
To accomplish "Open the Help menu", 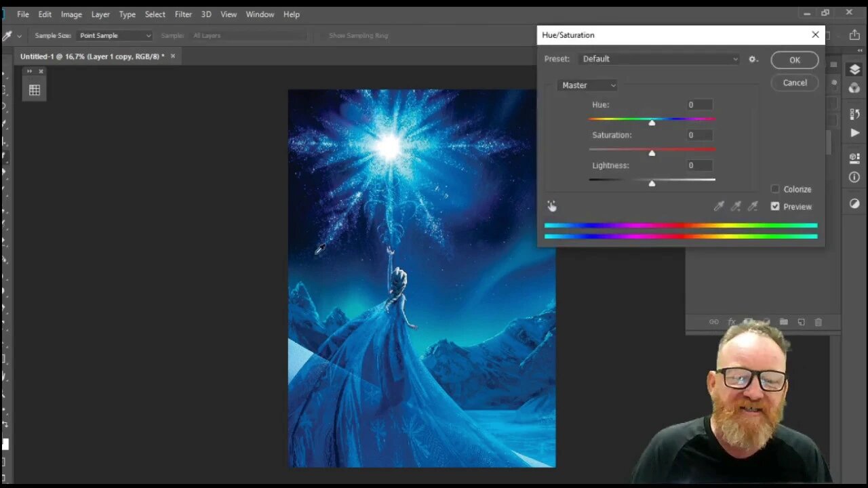I will (x=292, y=14).
